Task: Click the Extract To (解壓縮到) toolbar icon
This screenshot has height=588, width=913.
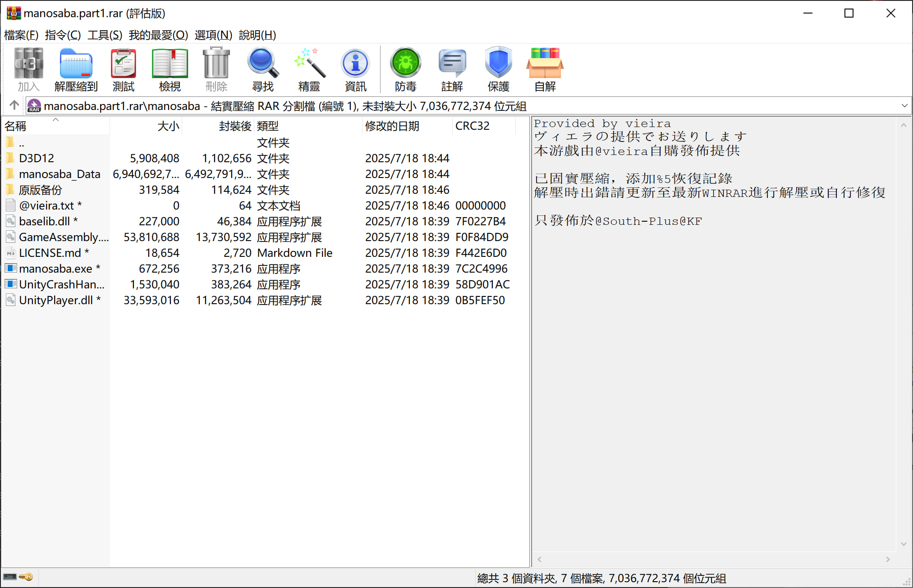Action: [x=76, y=69]
